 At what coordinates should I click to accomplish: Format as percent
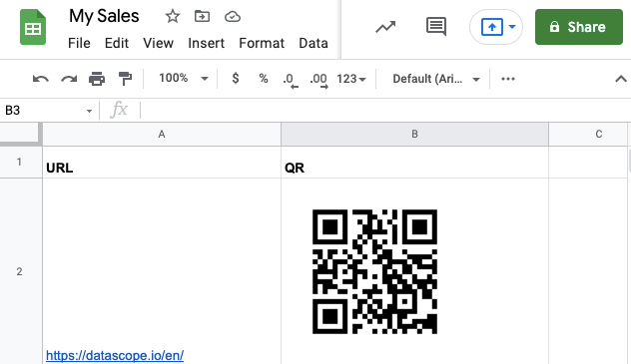(264, 79)
